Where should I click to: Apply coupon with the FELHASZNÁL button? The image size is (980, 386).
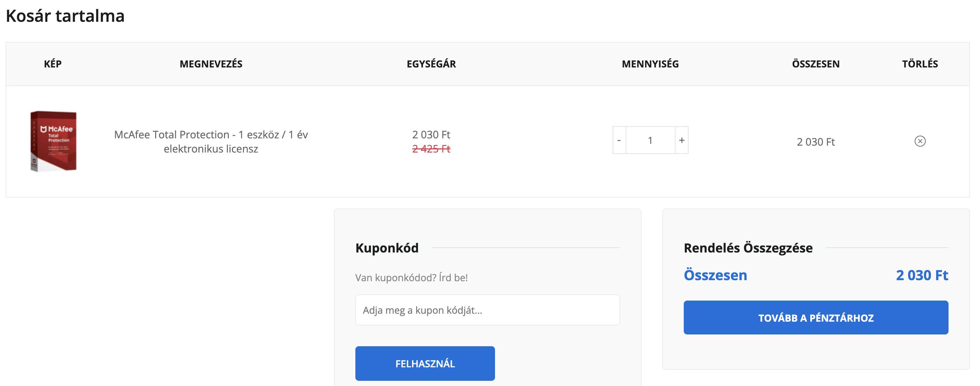tap(425, 364)
